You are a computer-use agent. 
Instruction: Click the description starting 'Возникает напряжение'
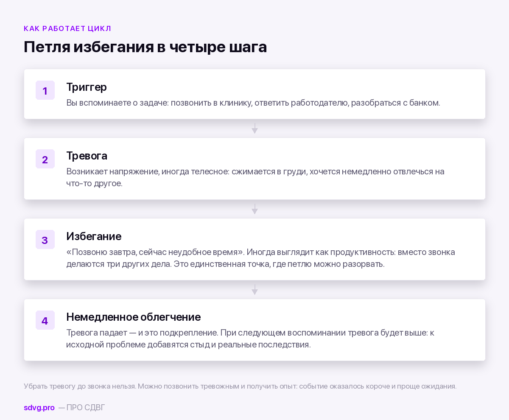255,177
